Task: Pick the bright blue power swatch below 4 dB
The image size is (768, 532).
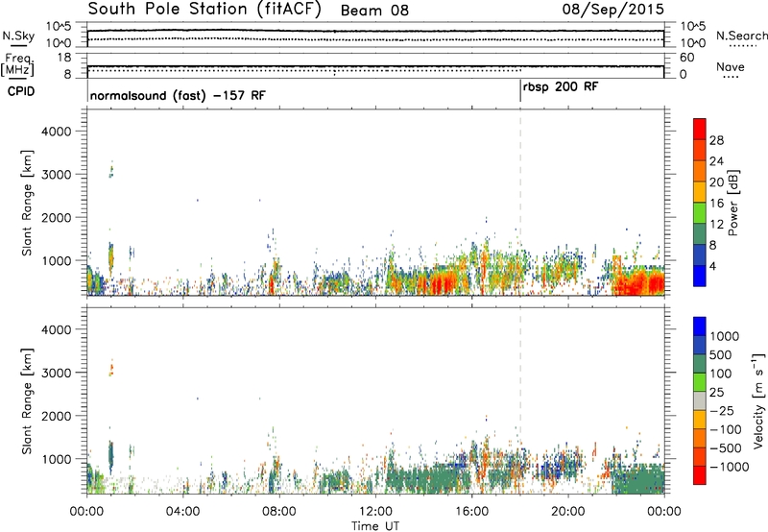Action: tap(700, 276)
